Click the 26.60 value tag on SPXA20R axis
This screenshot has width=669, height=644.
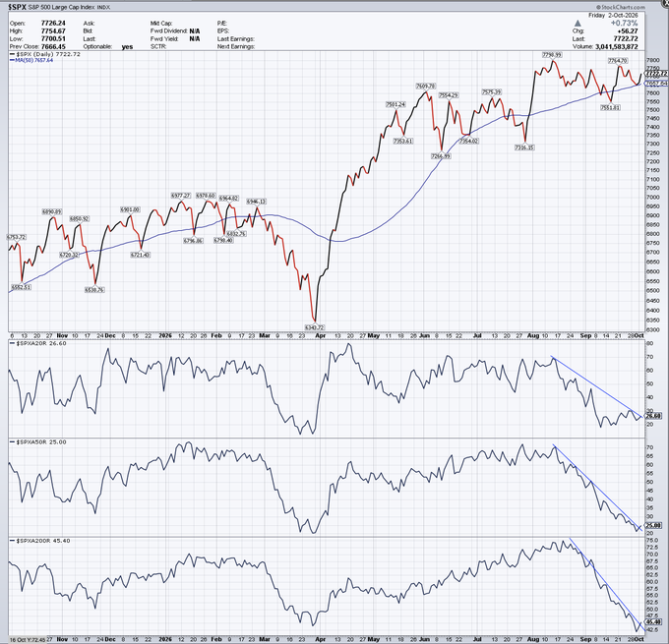click(654, 416)
